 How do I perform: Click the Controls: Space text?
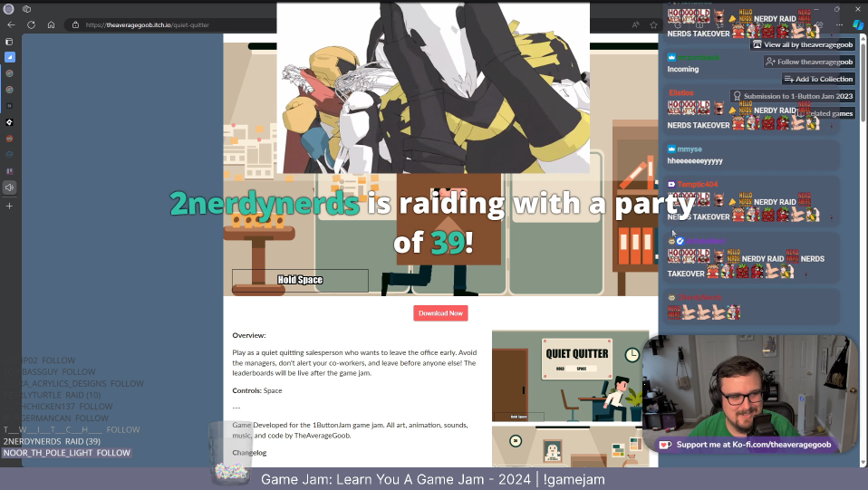[x=257, y=391]
